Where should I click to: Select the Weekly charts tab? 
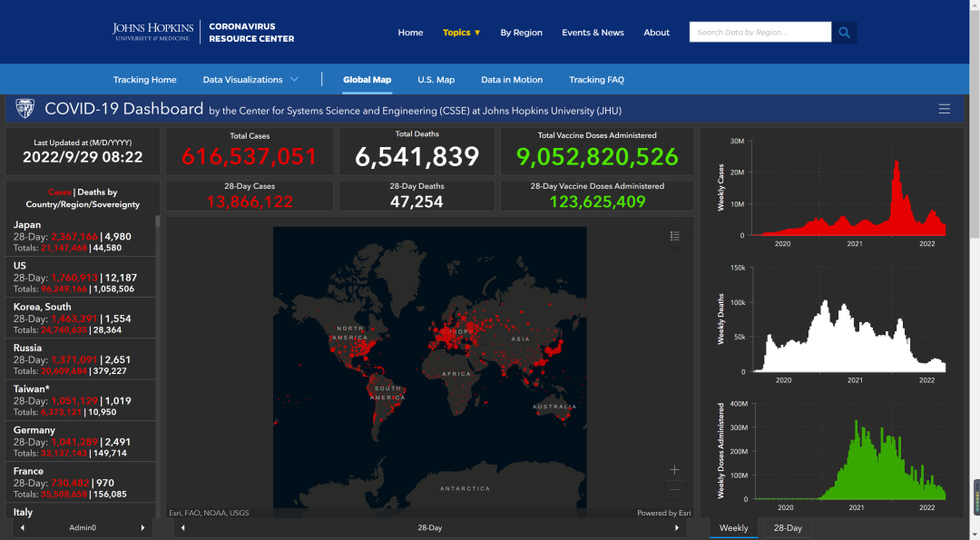click(x=734, y=527)
